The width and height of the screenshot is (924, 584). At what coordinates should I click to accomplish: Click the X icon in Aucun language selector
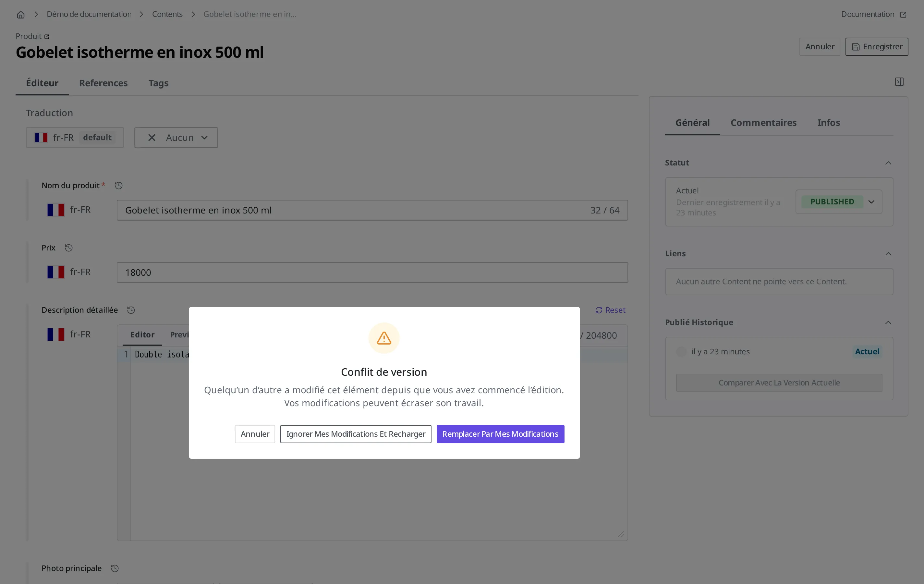click(152, 138)
